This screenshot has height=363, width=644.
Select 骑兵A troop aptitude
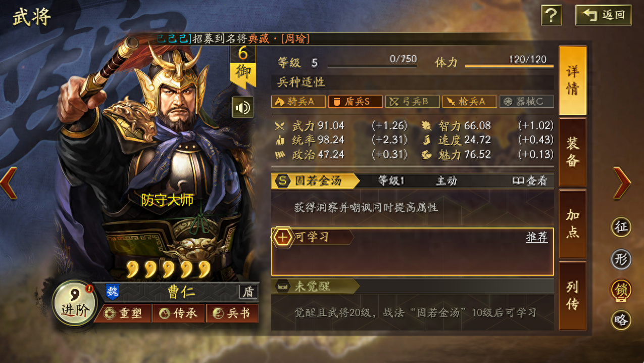point(298,102)
